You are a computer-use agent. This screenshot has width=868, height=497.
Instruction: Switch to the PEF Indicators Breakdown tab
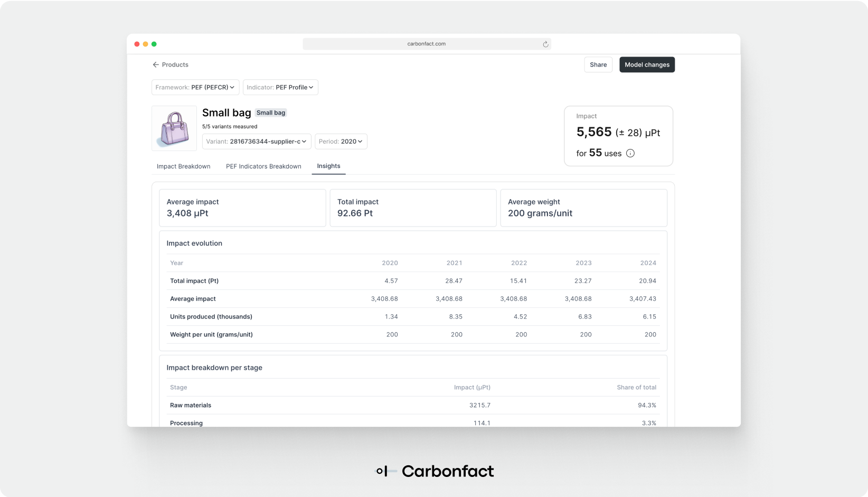click(x=263, y=166)
